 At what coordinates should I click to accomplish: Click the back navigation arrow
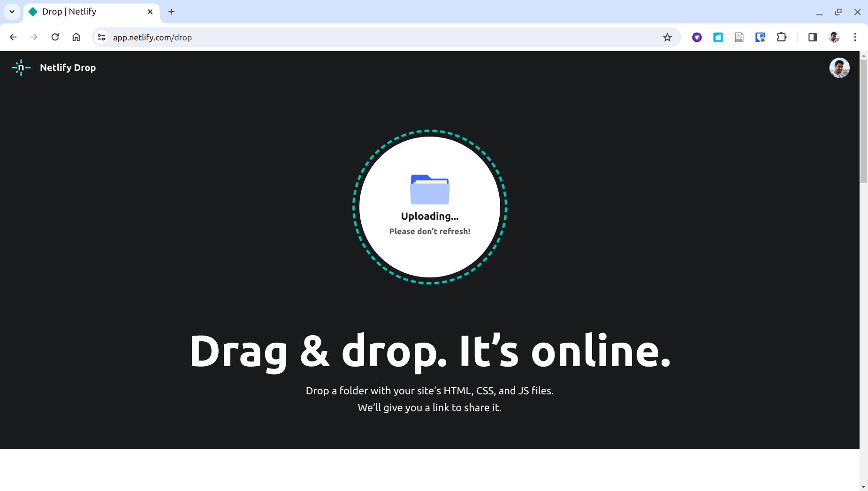pyautogui.click(x=13, y=37)
